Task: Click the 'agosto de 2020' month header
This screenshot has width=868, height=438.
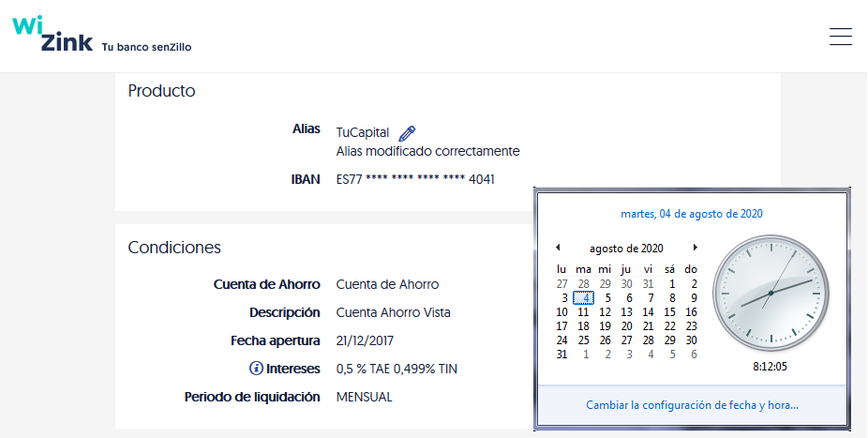Action: [626, 249]
